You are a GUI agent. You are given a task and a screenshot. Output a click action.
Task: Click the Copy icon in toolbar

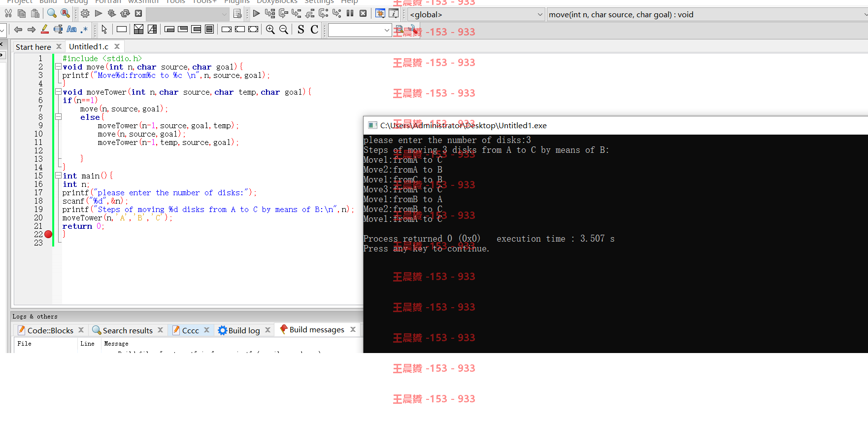click(22, 13)
